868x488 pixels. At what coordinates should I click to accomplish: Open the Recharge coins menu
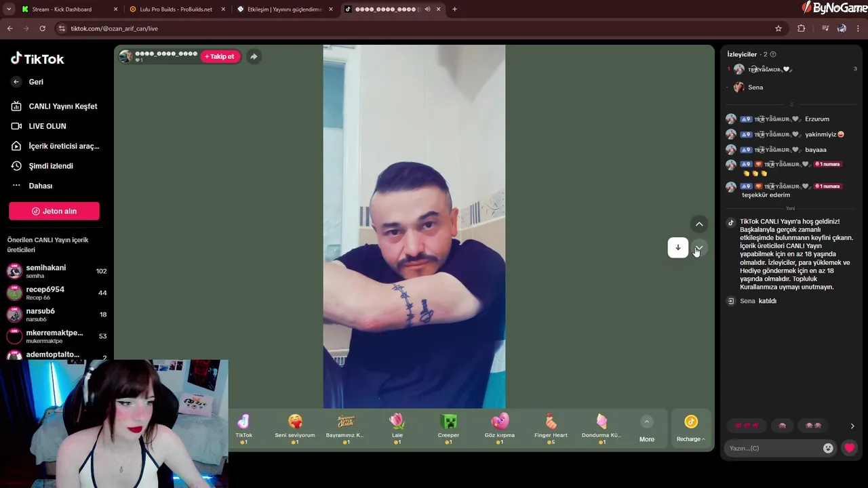(x=691, y=429)
